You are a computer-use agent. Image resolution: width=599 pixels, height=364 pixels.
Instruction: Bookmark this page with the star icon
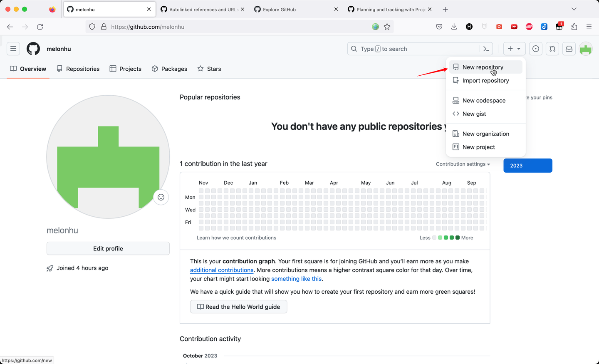[387, 27]
